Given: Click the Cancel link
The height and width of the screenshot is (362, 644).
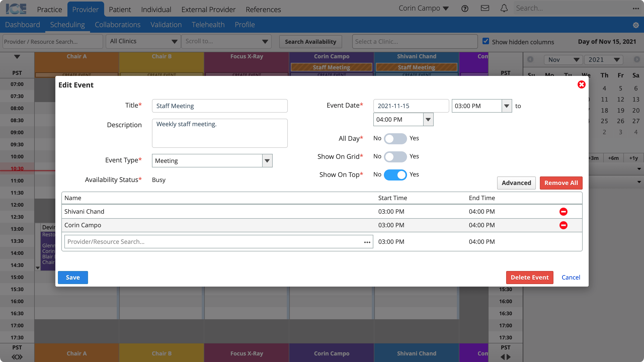Looking at the screenshot, I should (571, 278).
